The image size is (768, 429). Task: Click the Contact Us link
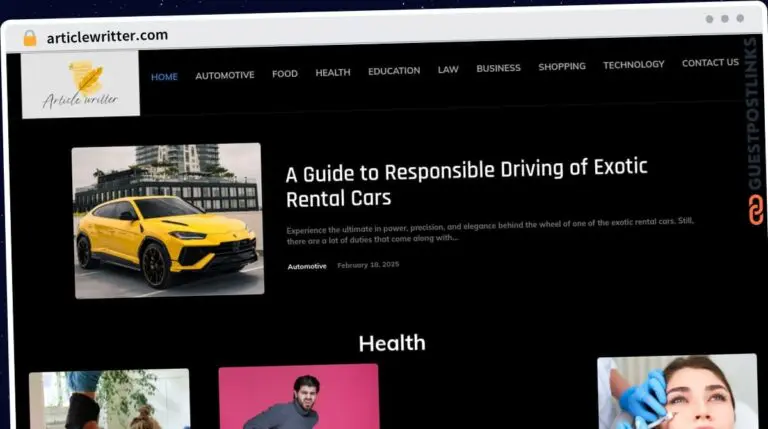point(710,62)
